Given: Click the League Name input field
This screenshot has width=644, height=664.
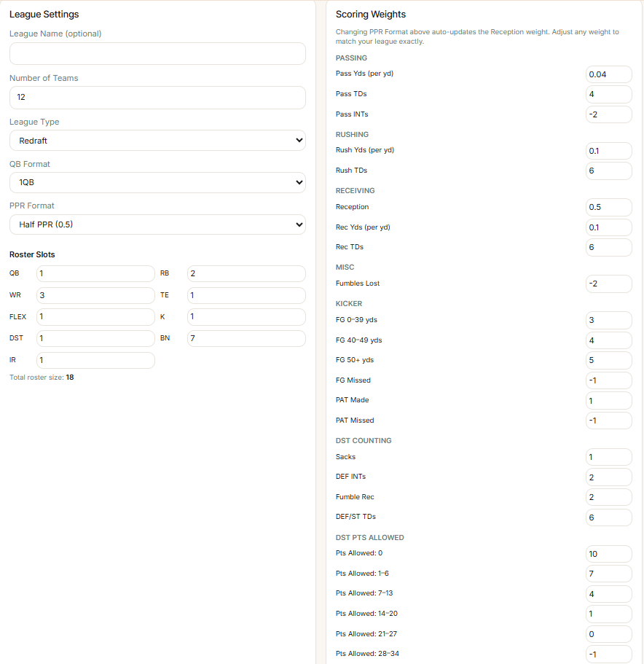Looking at the screenshot, I should [157, 53].
